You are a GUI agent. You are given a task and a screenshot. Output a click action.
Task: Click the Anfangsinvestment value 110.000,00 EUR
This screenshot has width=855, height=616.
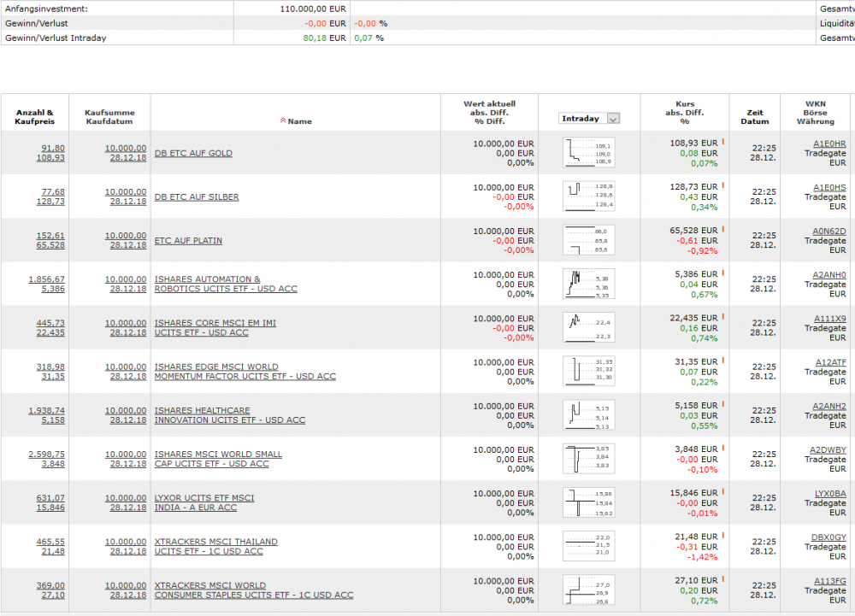click(x=313, y=9)
